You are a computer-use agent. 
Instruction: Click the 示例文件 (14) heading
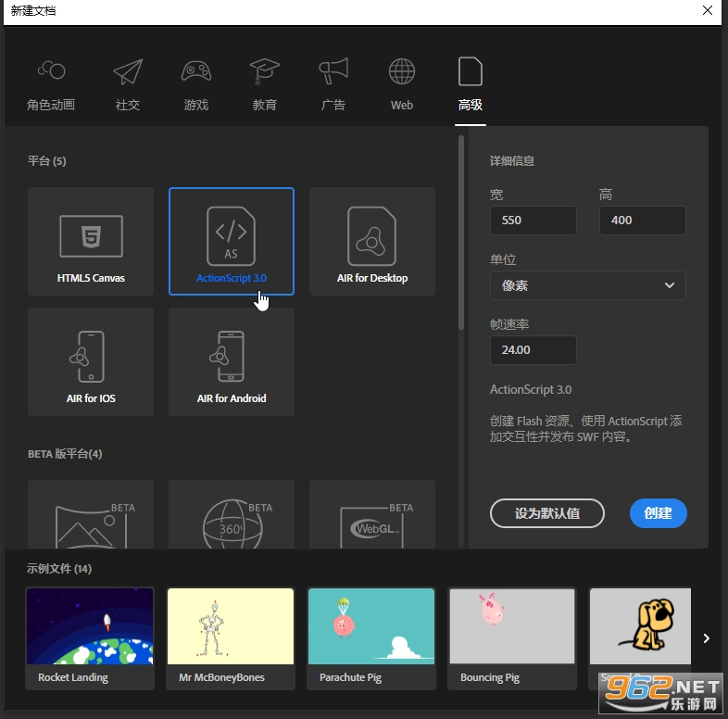tap(59, 569)
